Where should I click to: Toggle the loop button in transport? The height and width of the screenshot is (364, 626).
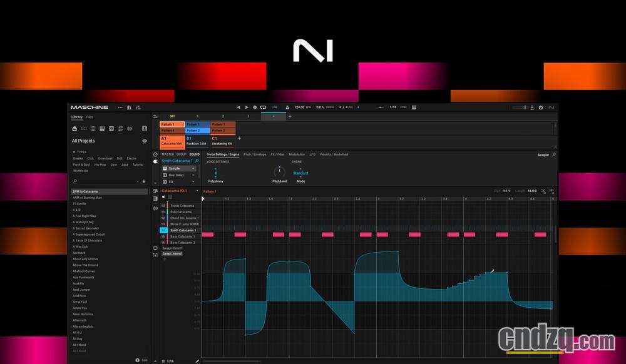pyautogui.click(x=263, y=107)
